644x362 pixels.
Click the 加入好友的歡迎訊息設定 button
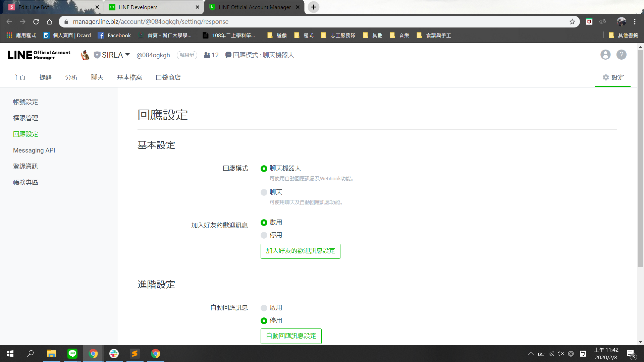coord(300,251)
